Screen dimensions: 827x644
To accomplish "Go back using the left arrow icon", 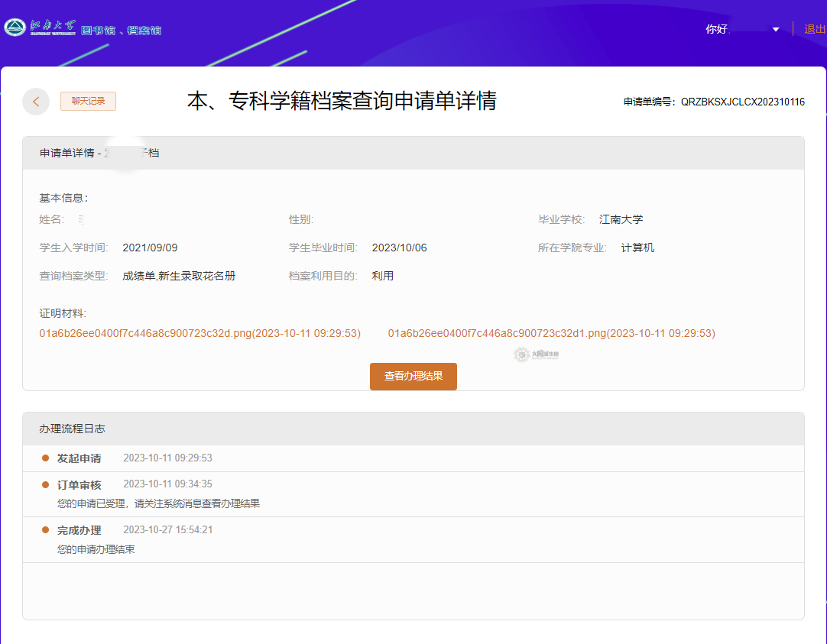I will coord(36,102).
